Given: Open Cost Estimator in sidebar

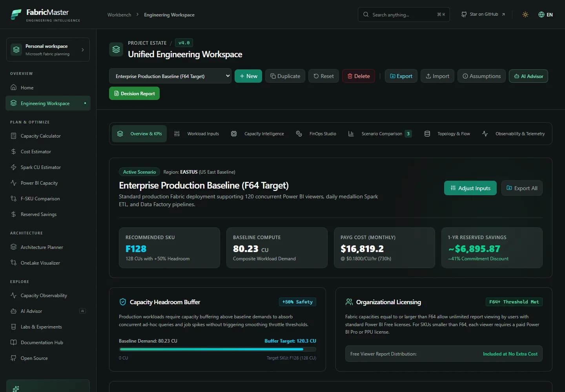Looking at the screenshot, I should pos(48,152).
